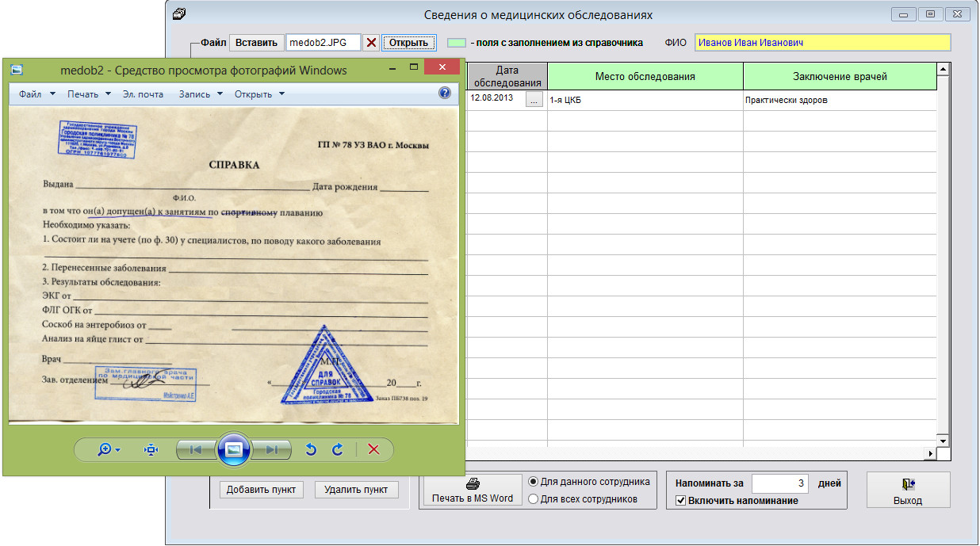Image resolution: width=980 pixels, height=546 pixels.
Task: Start the slideshow with the center button
Action: pyautogui.click(x=234, y=449)
